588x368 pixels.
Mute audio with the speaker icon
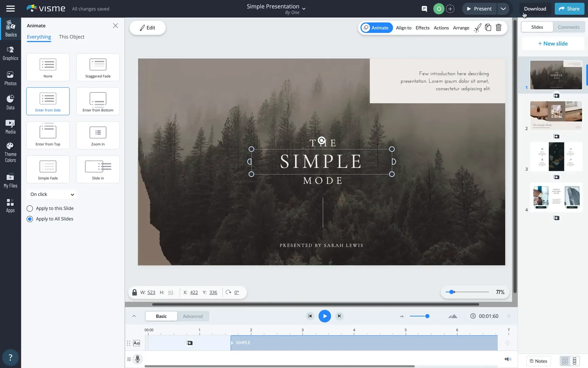[x=508, y=359]
